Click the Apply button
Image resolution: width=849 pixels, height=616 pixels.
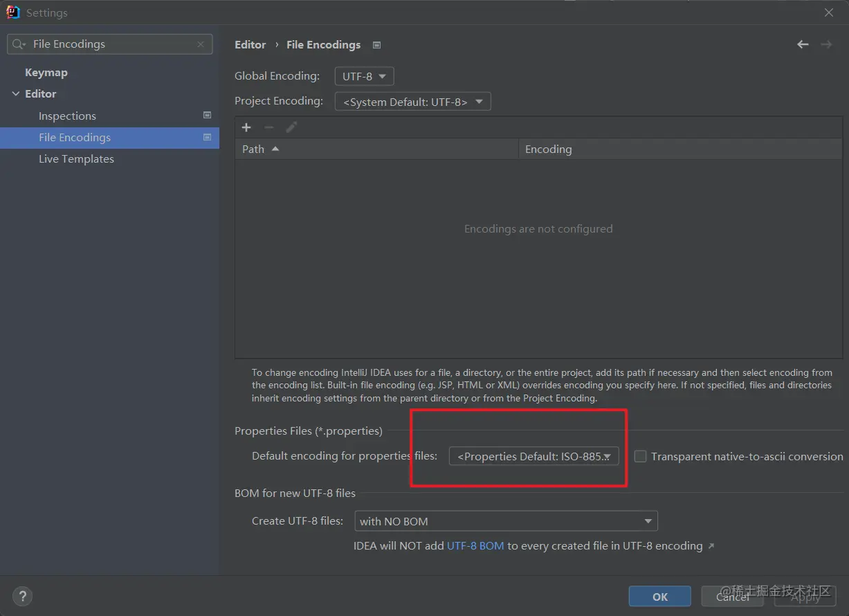[x=805, y=597]
